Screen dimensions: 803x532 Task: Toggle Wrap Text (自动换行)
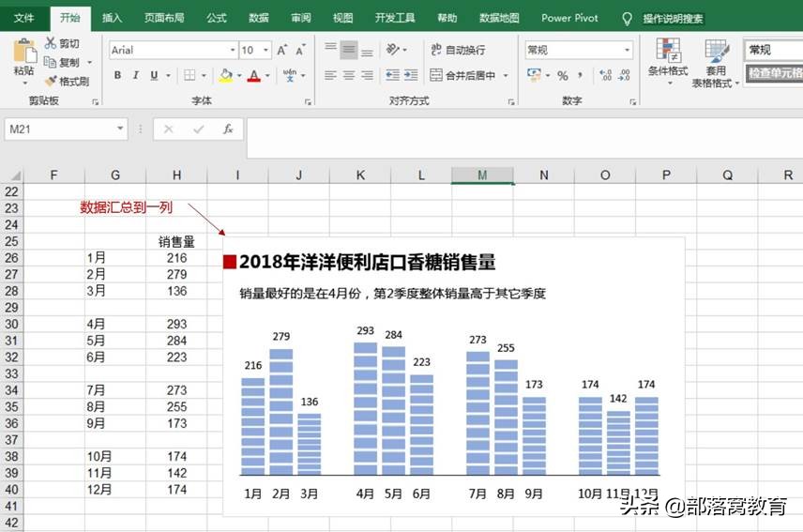pyautogui.click(x=458, y=50)
